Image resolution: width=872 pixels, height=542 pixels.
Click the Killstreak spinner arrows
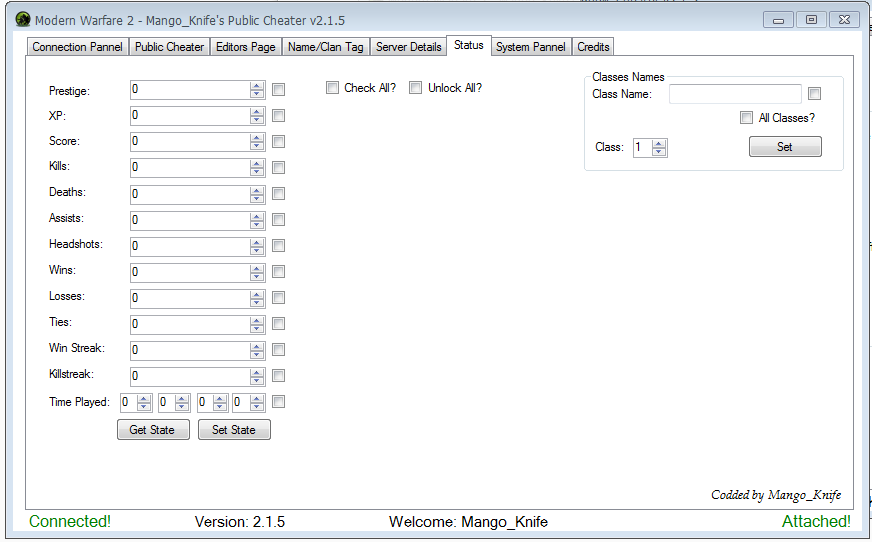tap(257, 376)
